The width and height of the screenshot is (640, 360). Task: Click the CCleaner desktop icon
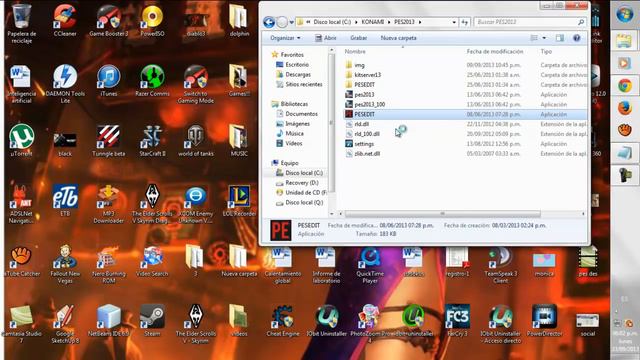point(65,20)
